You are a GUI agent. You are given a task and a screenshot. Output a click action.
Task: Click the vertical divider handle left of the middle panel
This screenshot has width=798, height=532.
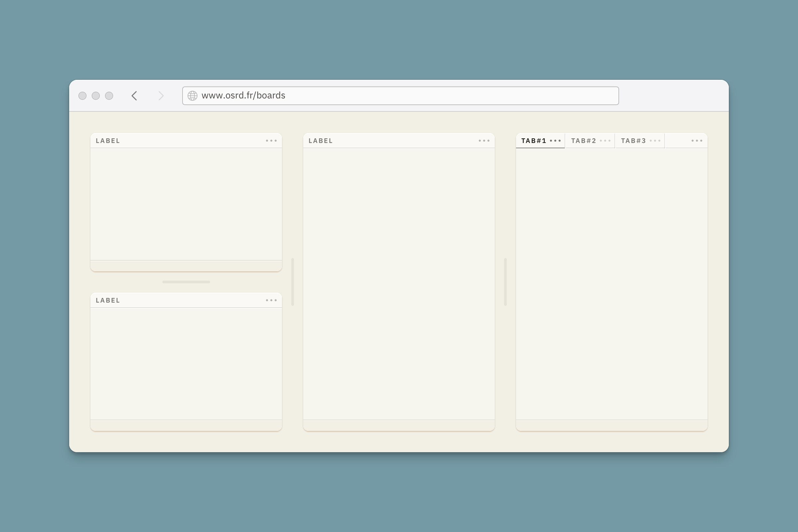(293, 282)
